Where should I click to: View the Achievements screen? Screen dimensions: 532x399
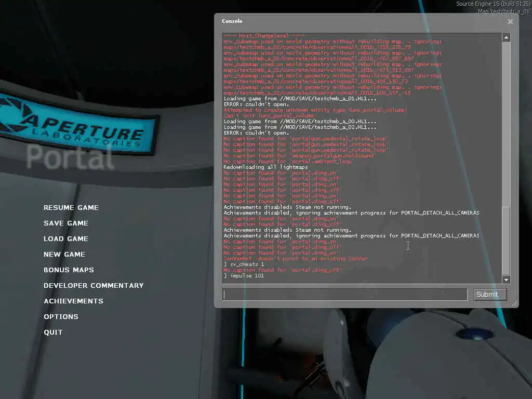click(73, 301)
